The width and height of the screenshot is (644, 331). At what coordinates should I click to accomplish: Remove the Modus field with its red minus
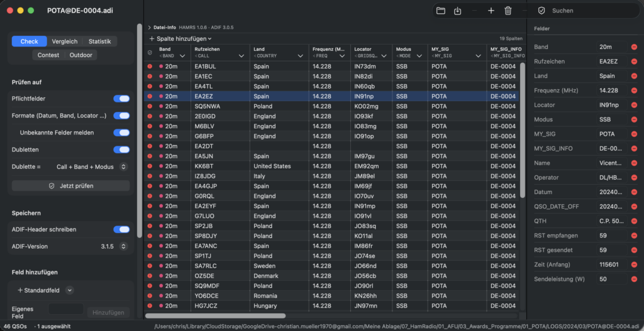coord(634,119)
